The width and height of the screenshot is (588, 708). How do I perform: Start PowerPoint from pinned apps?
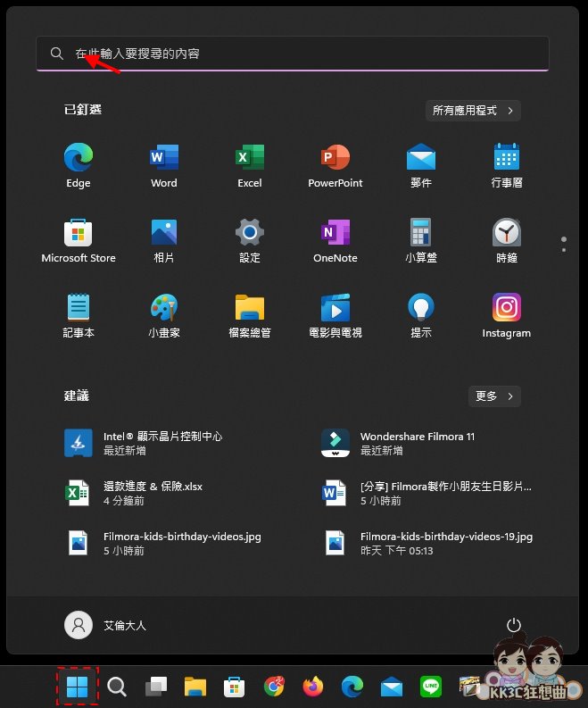[335, 165]
